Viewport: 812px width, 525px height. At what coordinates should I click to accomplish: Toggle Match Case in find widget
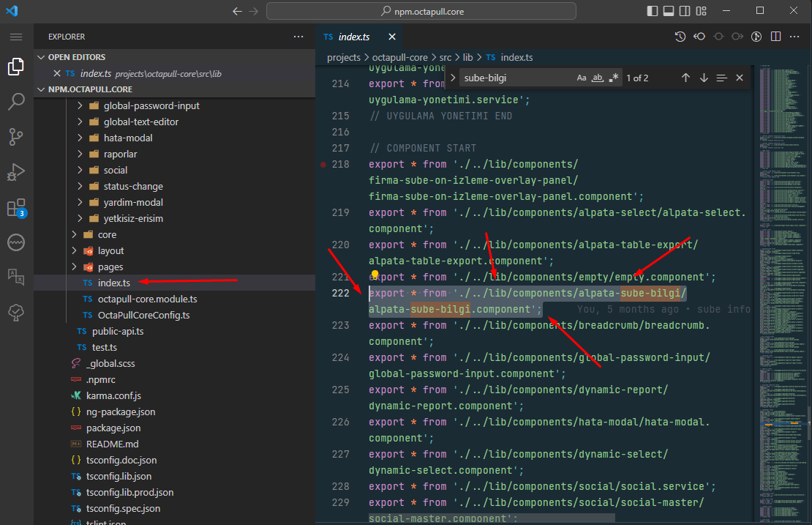582,78
